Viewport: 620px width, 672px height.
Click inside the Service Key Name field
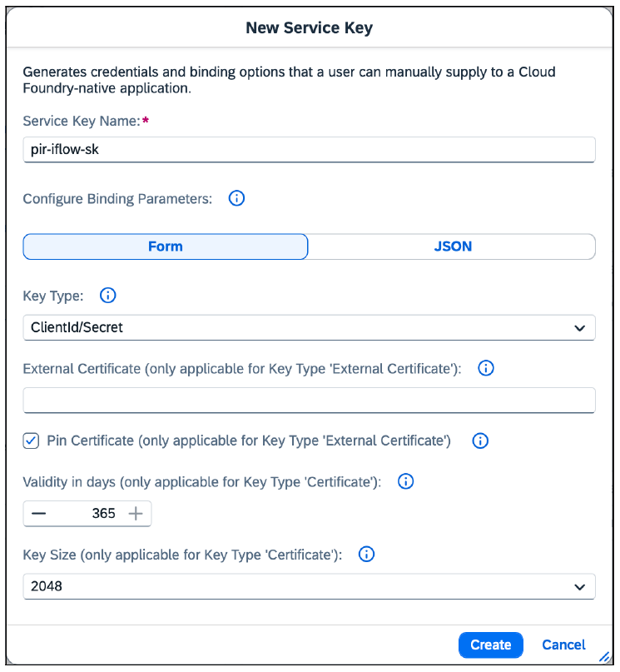point(309,149)
